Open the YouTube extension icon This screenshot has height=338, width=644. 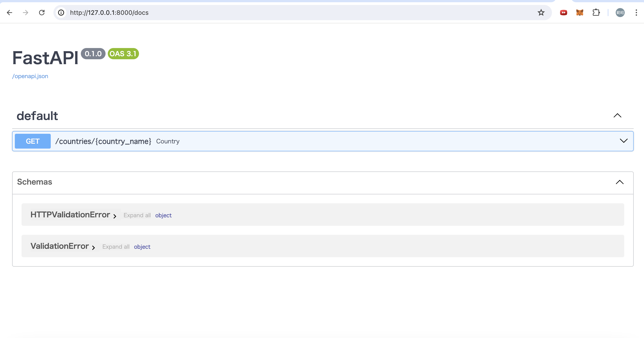click(x=563, y=13)
